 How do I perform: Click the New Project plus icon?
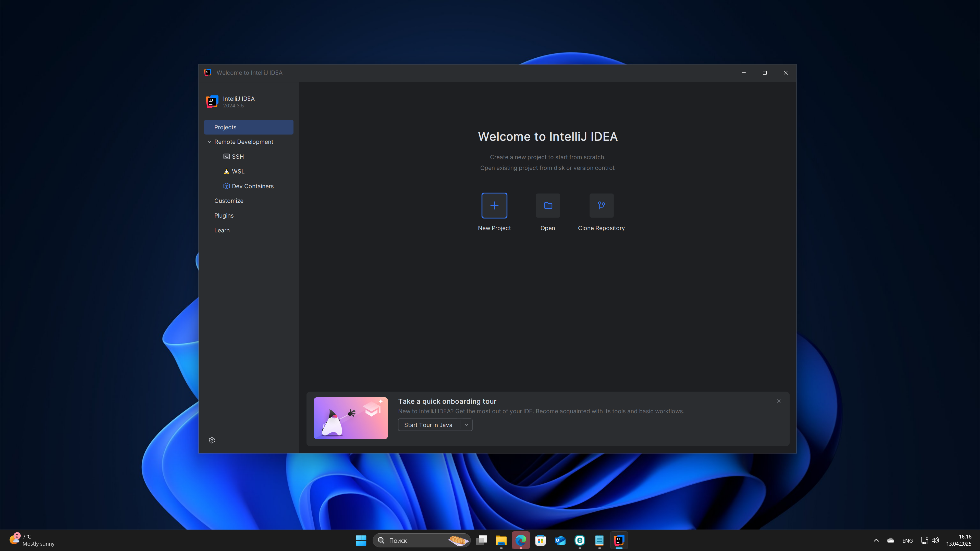point(494,205)
